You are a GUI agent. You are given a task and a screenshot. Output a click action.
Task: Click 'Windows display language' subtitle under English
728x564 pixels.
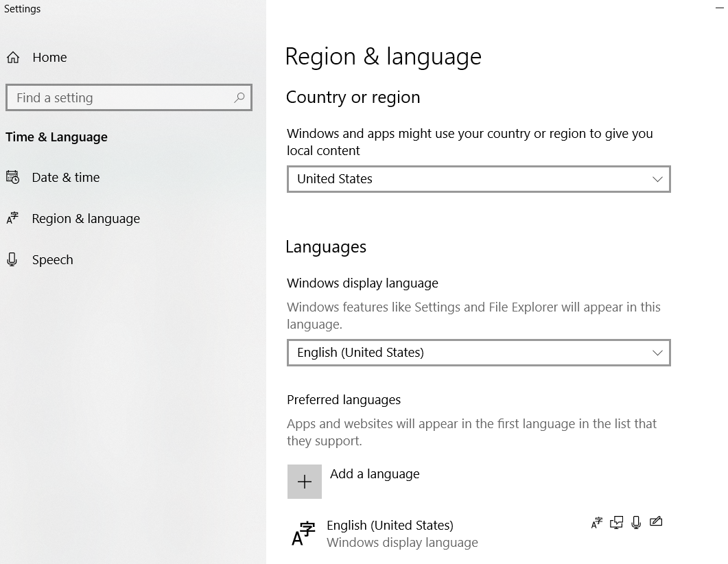click(402, 543)
